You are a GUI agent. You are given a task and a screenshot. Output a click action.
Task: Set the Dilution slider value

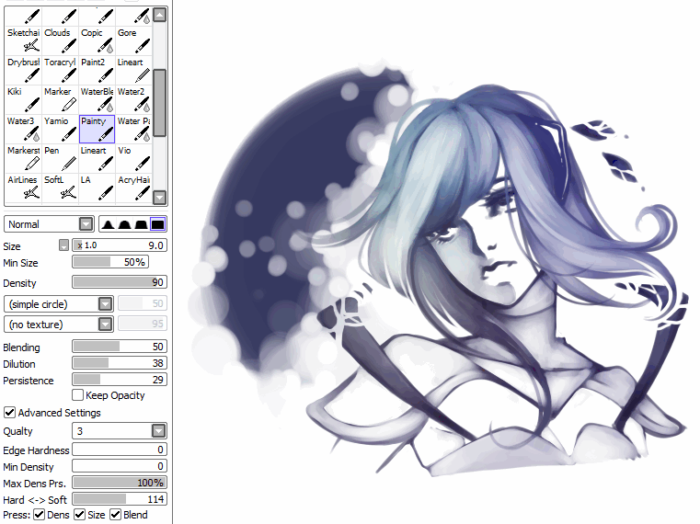[119, 363]
